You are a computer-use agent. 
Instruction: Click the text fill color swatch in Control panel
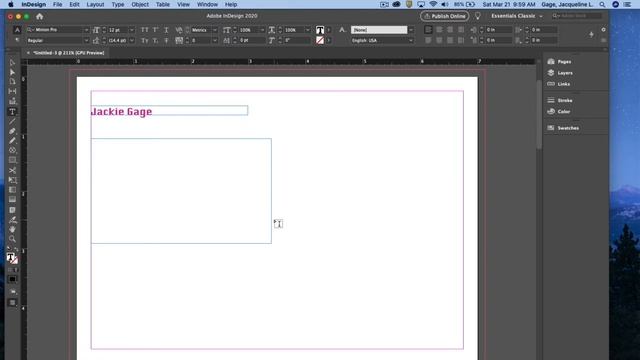tap(320, 30)
